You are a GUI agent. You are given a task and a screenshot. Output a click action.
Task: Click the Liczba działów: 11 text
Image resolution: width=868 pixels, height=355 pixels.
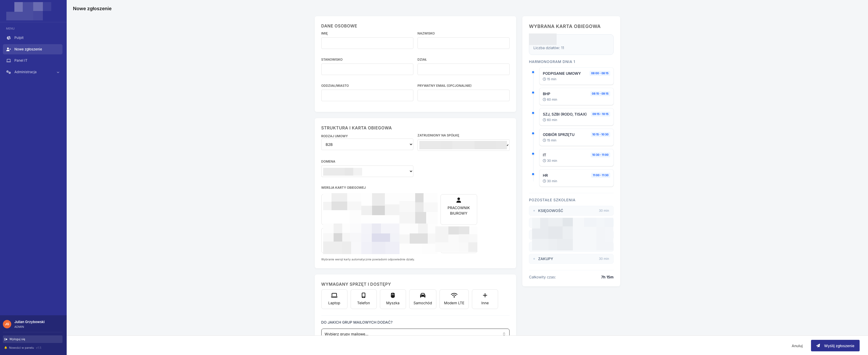point(549,48)
